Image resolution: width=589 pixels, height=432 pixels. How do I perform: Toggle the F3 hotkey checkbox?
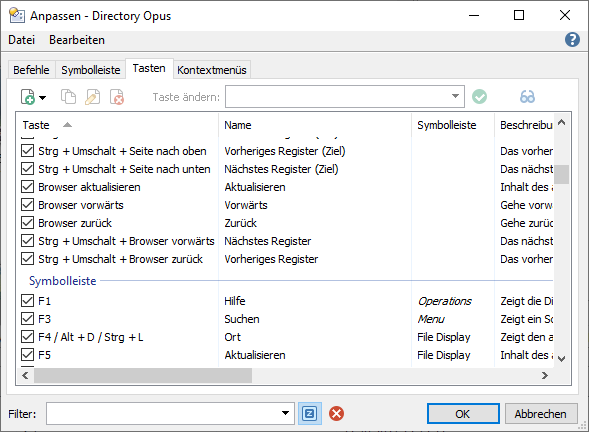pyautogui.click(x=27, y=319)
